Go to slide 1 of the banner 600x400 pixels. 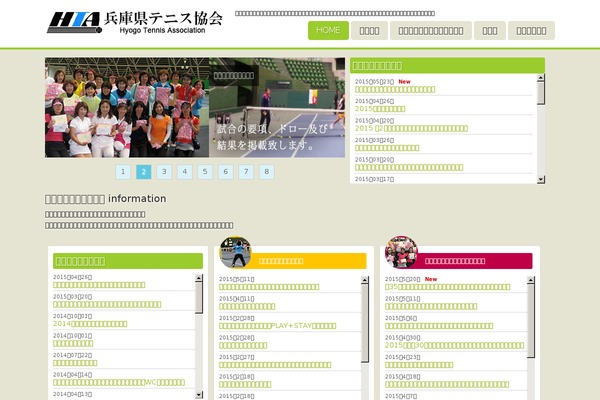click(123, 172)
